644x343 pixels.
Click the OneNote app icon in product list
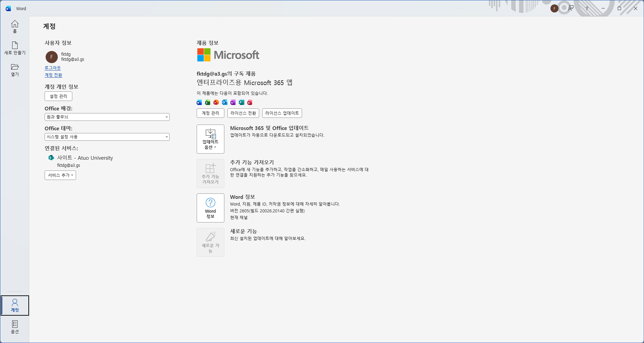click(233, 102)
